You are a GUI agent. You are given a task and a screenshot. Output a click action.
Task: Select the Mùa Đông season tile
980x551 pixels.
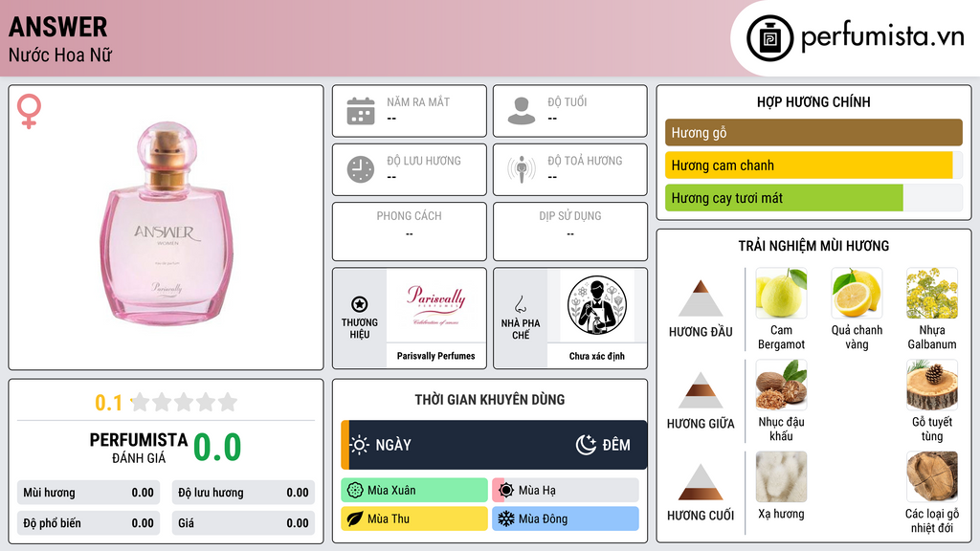click(566, 519)
